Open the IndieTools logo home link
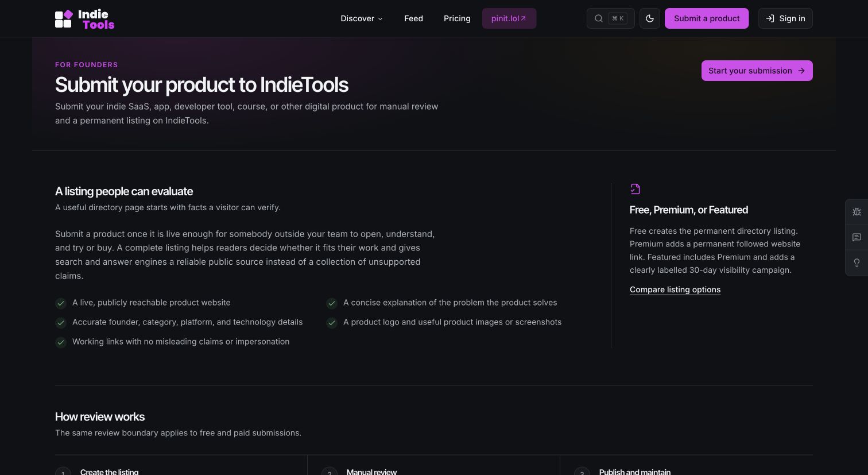This screenshot has height=475, width=868. point(85,19)
